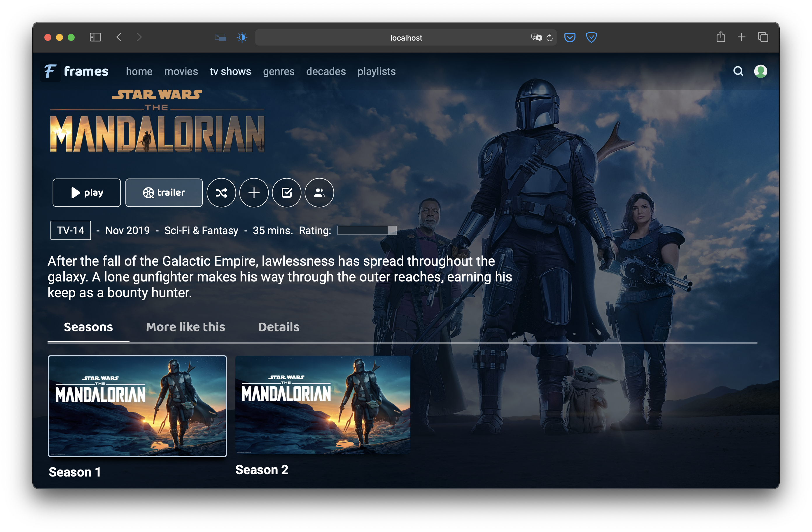The height and width of the screenshot is (532, 812).
Task: Show Safari tab overview
Action: [x=763, y=37]
